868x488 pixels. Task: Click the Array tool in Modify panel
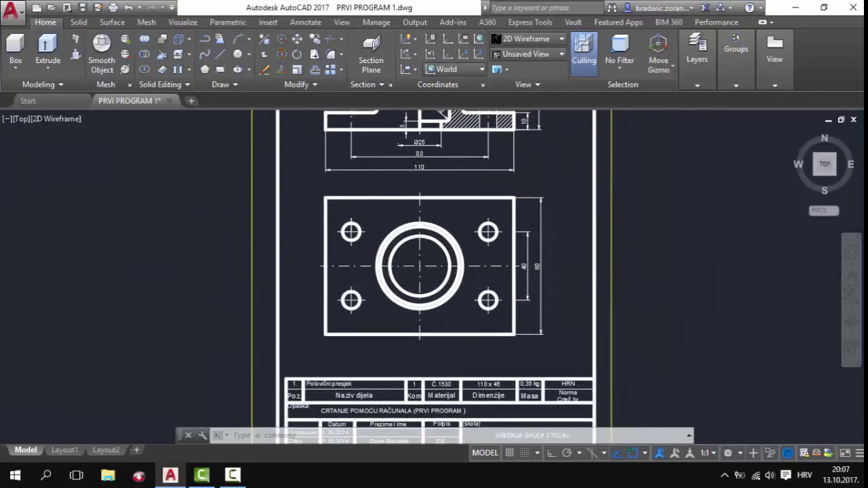pos(330,69)
